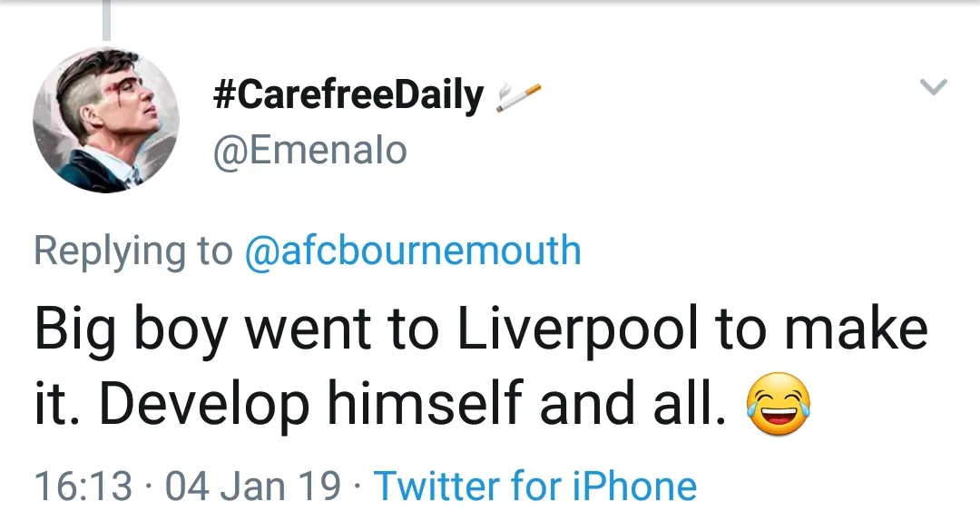Click the "Replying to" label
Image resolution: width=980 pixels, height=531 pixels.
point(133,250)
